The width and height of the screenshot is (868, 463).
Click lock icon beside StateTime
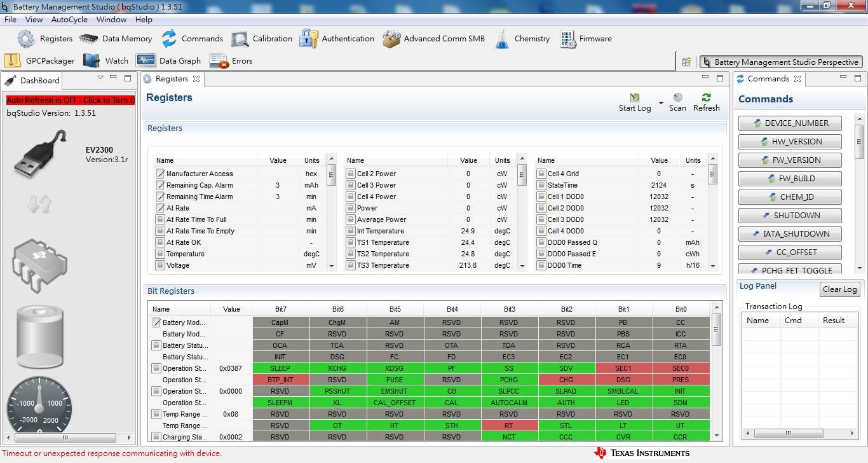[541, 185]
